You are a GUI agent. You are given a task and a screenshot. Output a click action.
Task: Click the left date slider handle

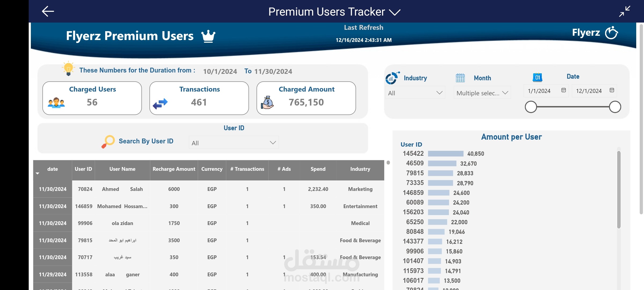531,107
